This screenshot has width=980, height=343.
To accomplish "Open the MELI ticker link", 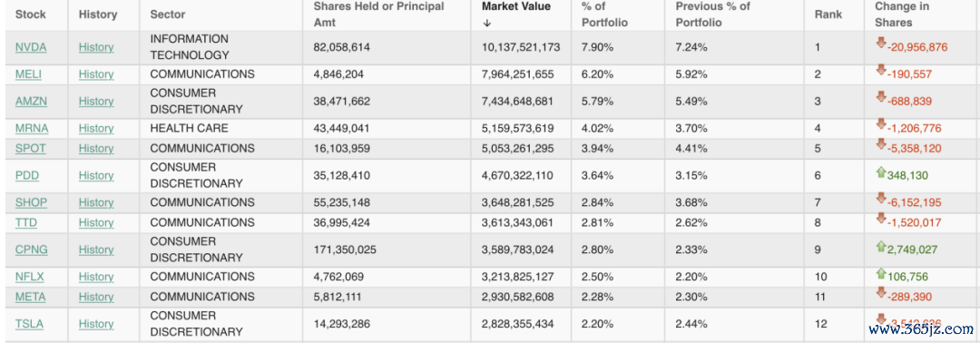I will (x=29, y=73).
